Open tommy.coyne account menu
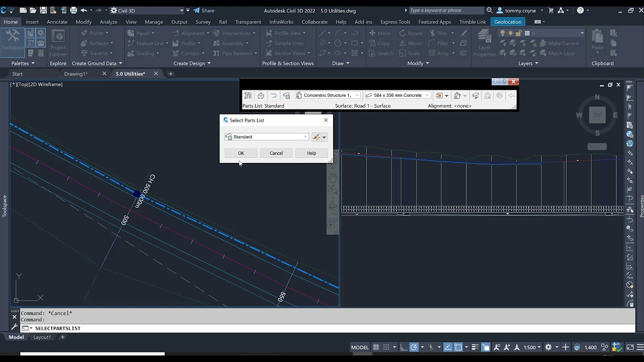Image resolution: width=644 pixels, height=362 pixels. point(520,11)
